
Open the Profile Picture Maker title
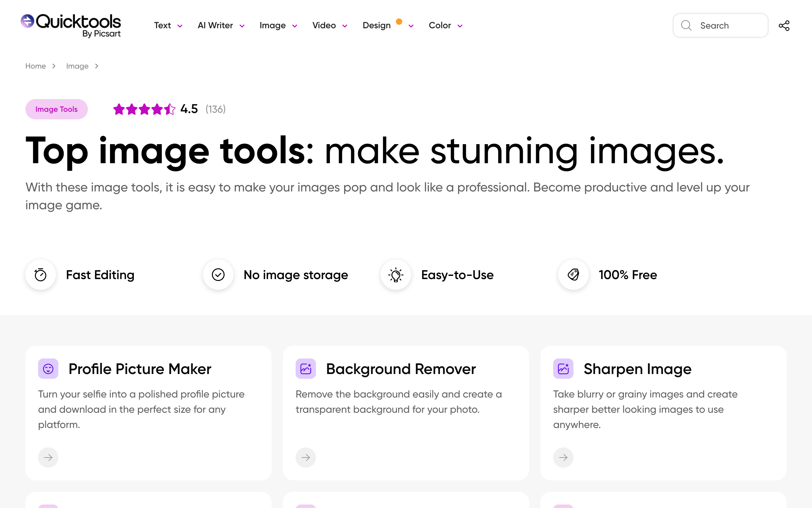tap(140, 369)
